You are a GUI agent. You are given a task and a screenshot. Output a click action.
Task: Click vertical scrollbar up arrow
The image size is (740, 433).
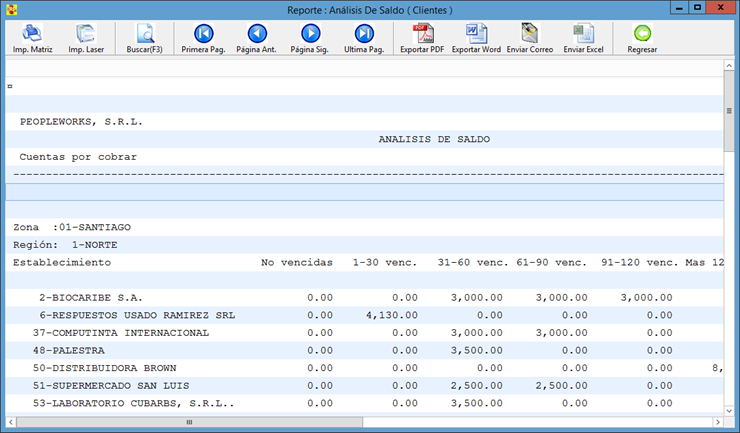pos(730,68)
